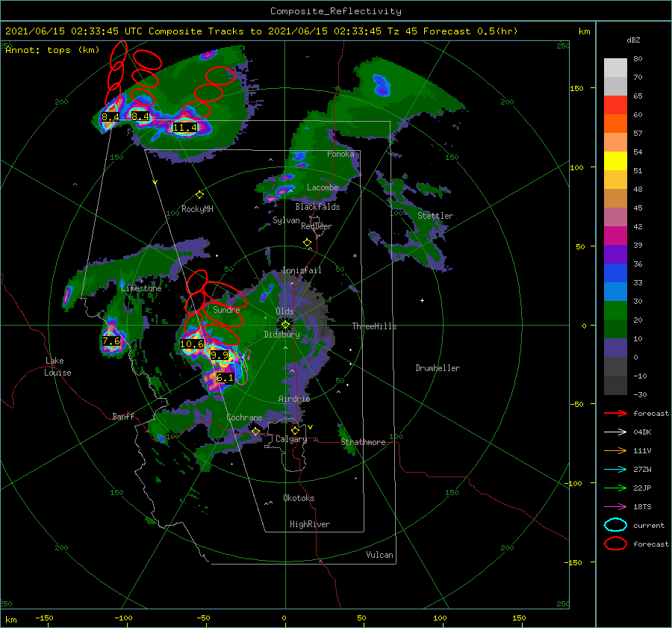Select the 10.6 storm top label
Image resolution: width=672 pixels, height=628 pixels.
(x=192, y=343)
